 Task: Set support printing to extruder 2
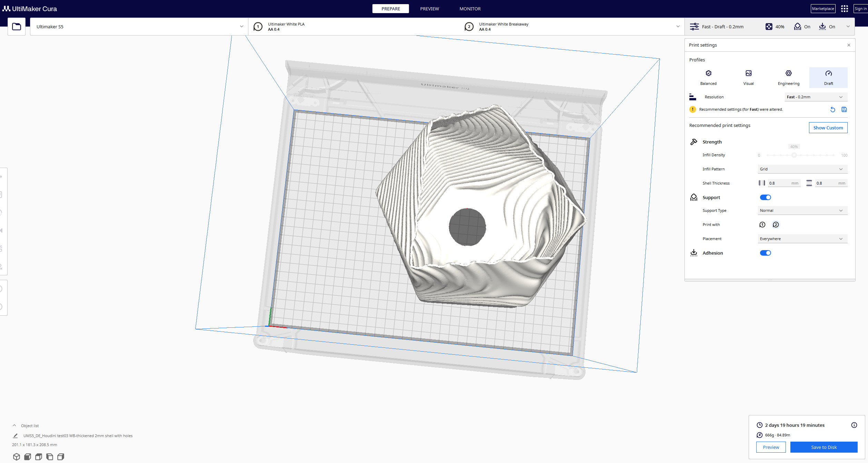[x=776, y=225]
